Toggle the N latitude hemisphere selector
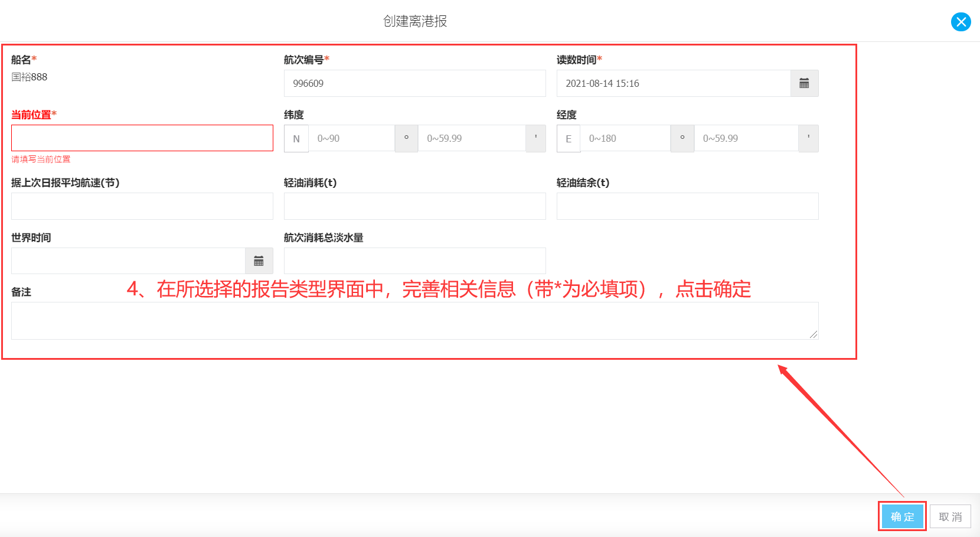The height and width of the screenshot is (537, 980). [296, 139]
